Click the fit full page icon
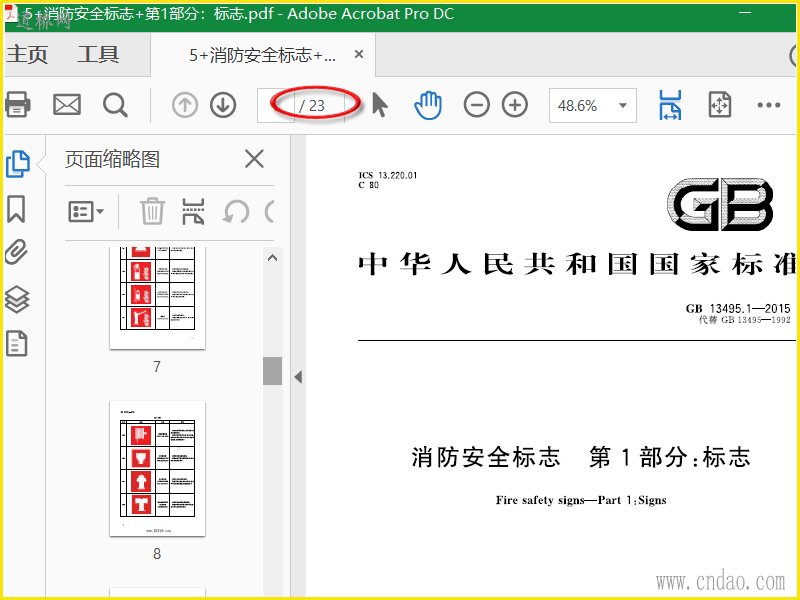This screenshot has width=800, height=600. (719, 105)
